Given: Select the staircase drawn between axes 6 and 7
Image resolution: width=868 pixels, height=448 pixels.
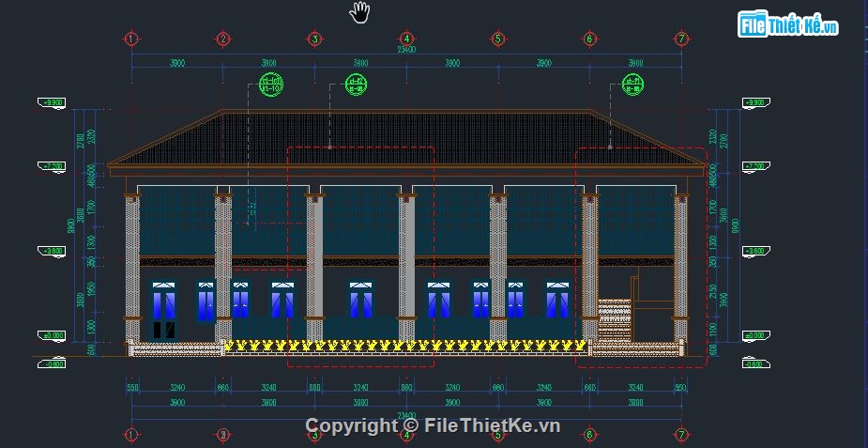Looking at the screenshot, I should [615, 320].
